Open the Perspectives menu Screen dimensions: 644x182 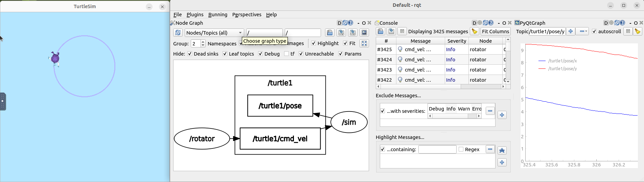coord(247,15)
